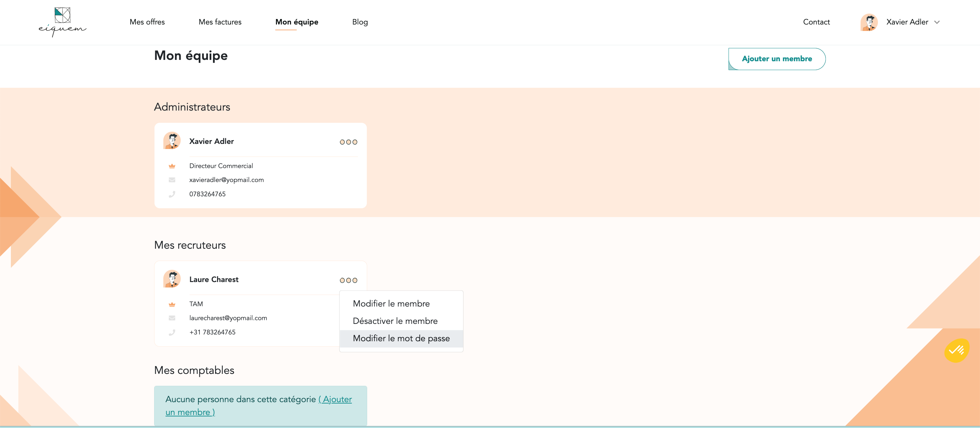The image size is (980, 428).
Task: Click Ajouter un membre link in Mes comptables
Action: point(259,406)
